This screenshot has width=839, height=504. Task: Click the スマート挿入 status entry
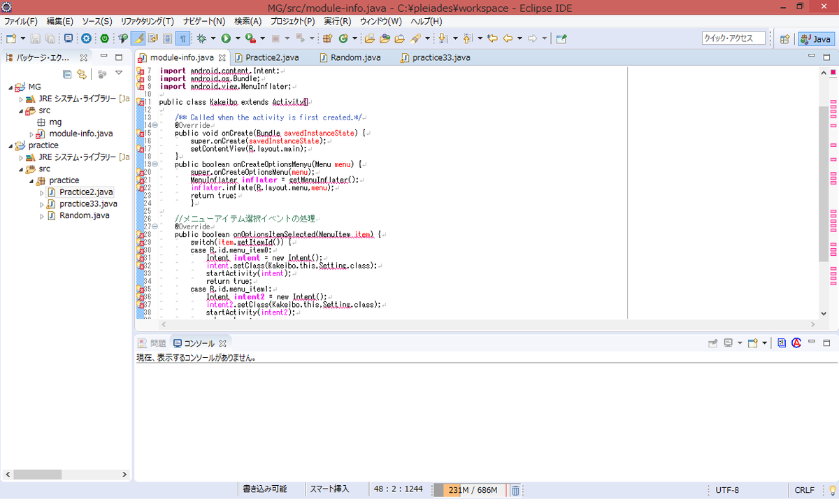coord(329,489)
